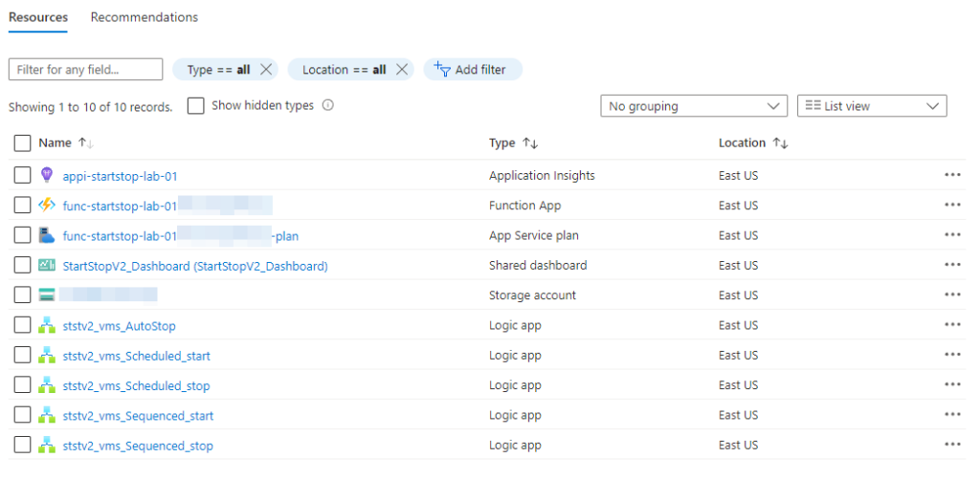The image size is (980, 480).
Task: Open the ellipsis menu for ststv2_vms_AutoStop
Action: [952, 324]
